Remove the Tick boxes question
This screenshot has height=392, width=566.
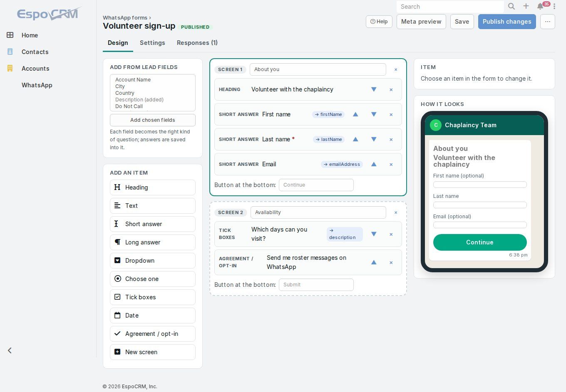pyautogui.click(x=391, y=234)
